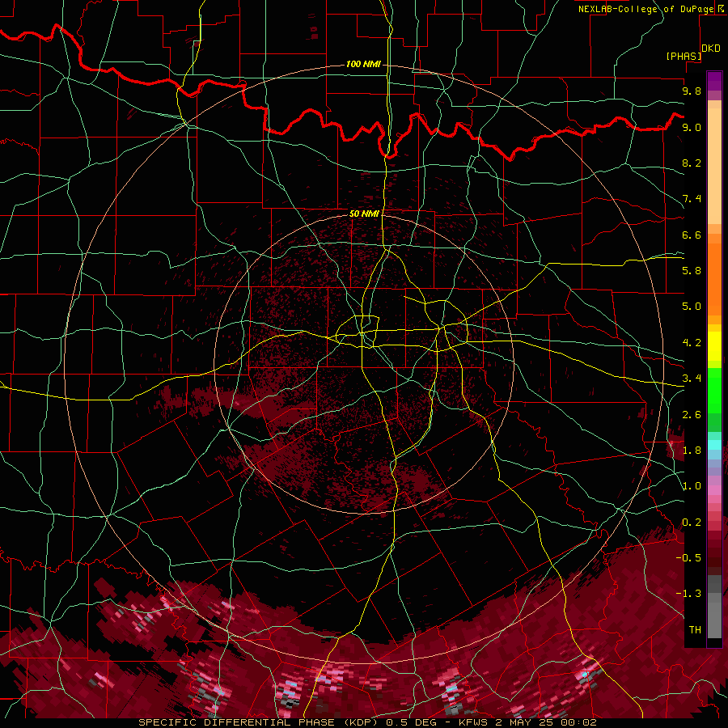Click the 3.4 scale value
728x728 pixels.
point(692,379)
